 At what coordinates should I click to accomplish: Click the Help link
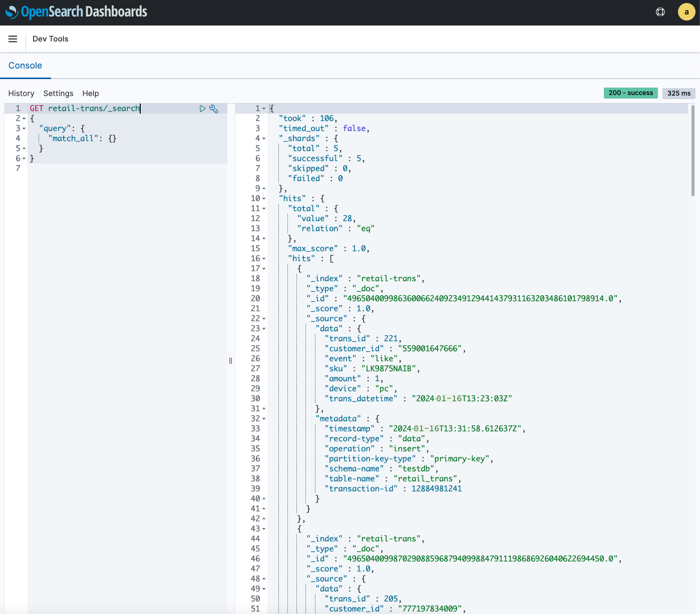point(91,94)
